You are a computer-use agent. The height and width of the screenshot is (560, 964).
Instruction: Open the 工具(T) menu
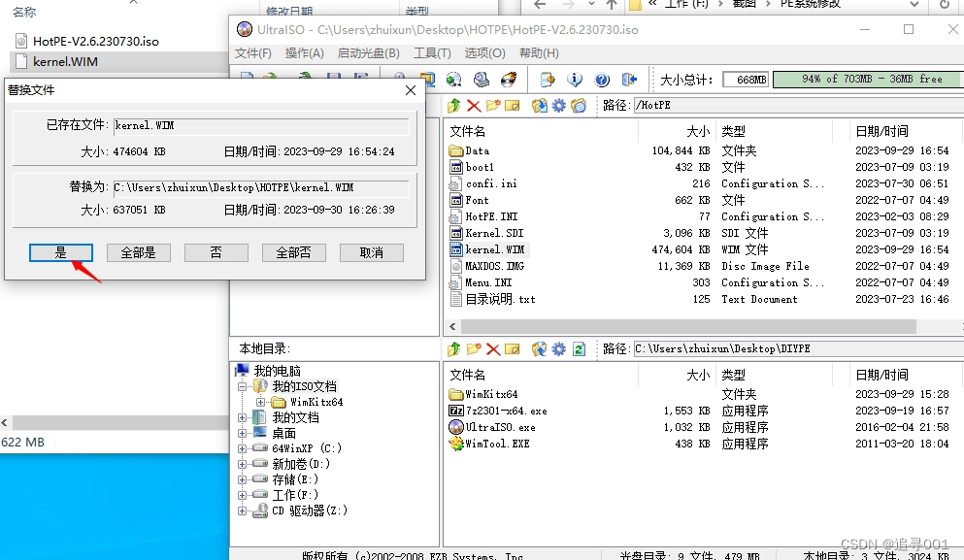(432, 53)
